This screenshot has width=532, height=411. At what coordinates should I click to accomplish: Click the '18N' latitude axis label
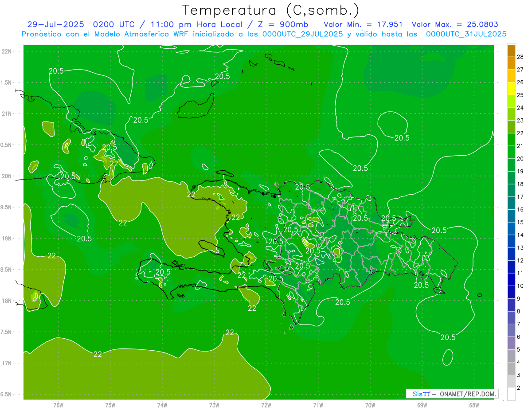(x=7, y=301)
